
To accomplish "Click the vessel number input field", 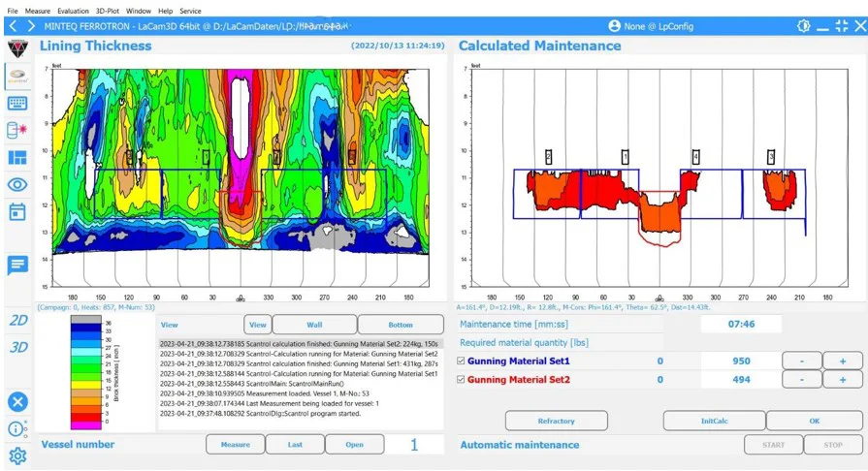I will coord(414,445).
